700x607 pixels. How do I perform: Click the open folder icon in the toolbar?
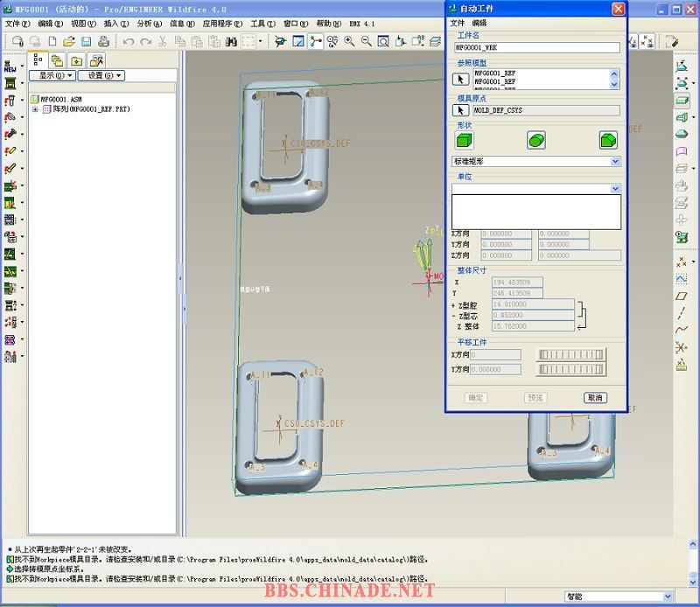point(69,41)
